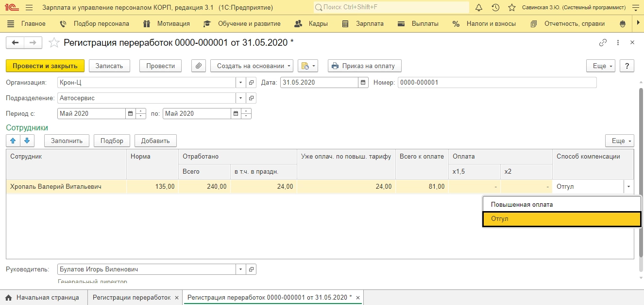
Task: Go forward with right arrow button
Action: click(x=33, y=43)
